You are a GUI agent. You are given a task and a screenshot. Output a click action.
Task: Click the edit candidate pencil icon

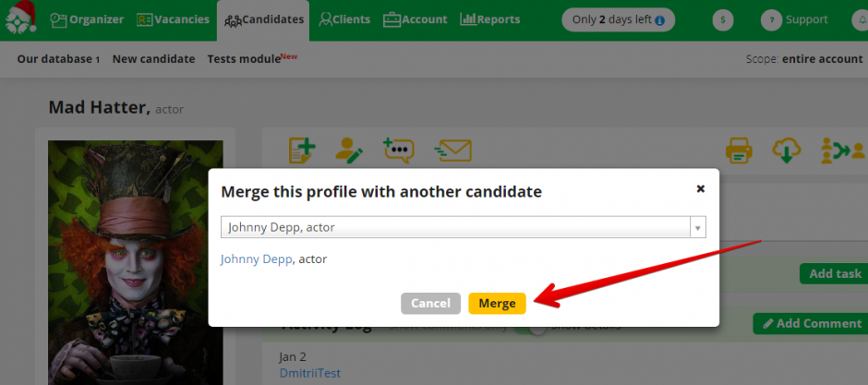pyautogui.click(x=349, y=150)
